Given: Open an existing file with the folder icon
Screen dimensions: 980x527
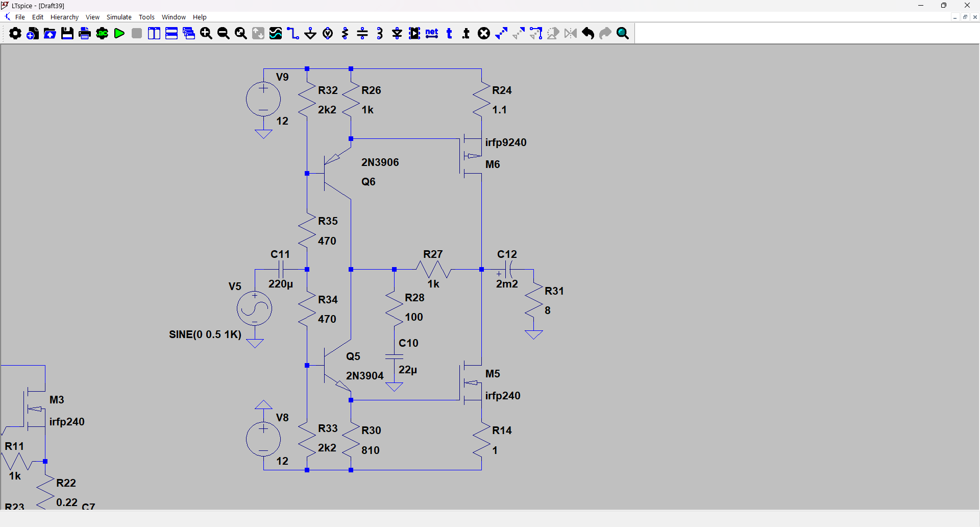Looking at the screenshot, I should [x=50, y=34].
